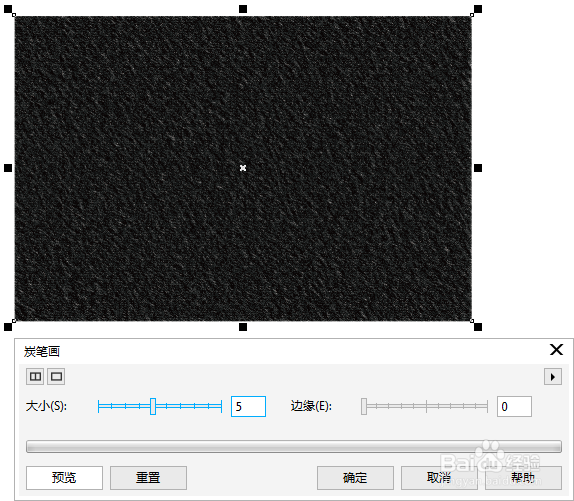This screenshot has width=574, height=501.
Task: Click the 大小(S) slider handle
Action: click(153, 406)
